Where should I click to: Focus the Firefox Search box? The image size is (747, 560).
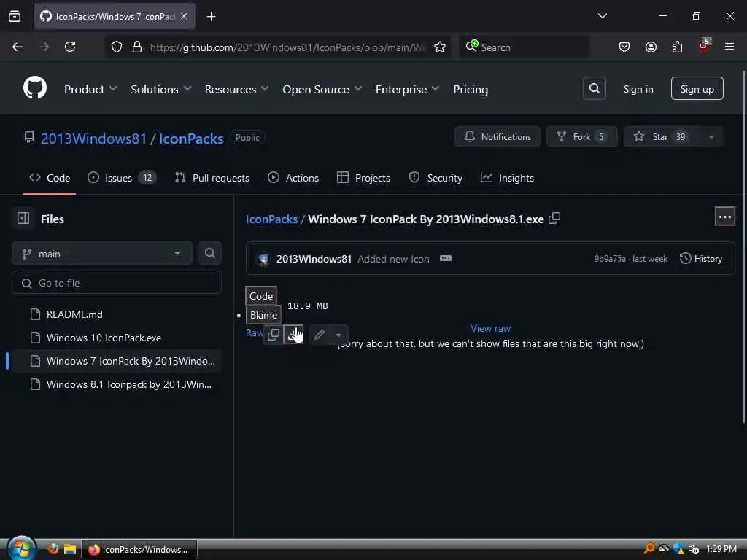524,47
